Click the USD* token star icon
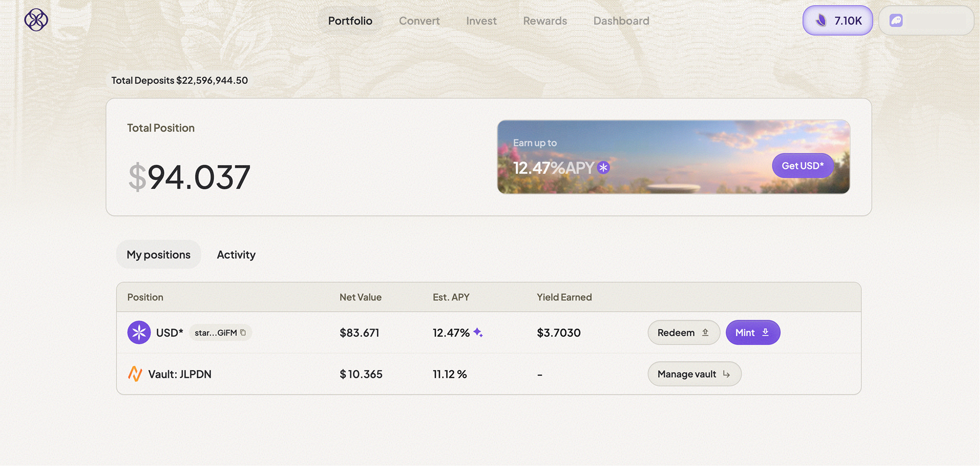 tap(139, 332)
